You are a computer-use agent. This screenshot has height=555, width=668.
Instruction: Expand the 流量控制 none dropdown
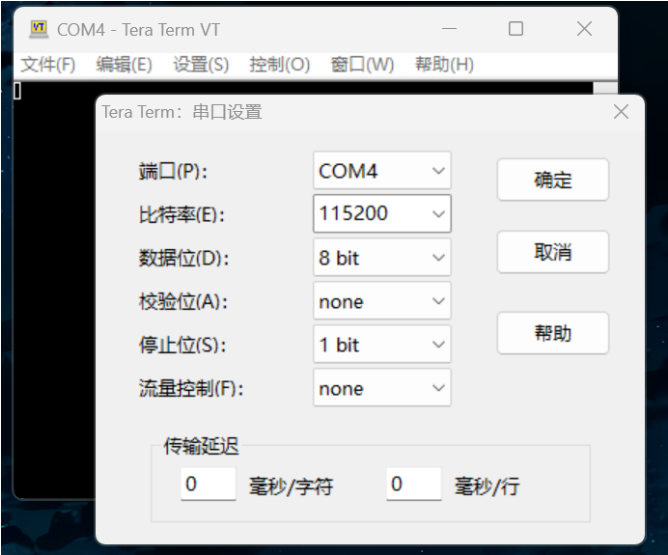[382, 388]
